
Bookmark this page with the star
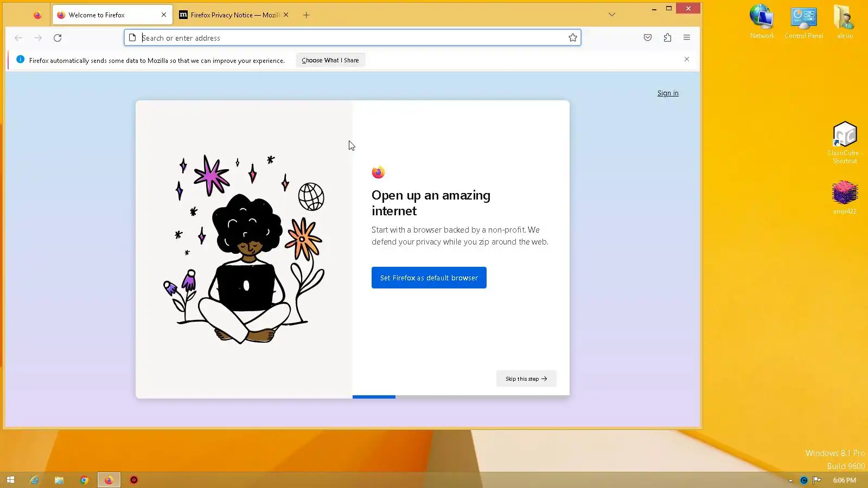point(573,38)
